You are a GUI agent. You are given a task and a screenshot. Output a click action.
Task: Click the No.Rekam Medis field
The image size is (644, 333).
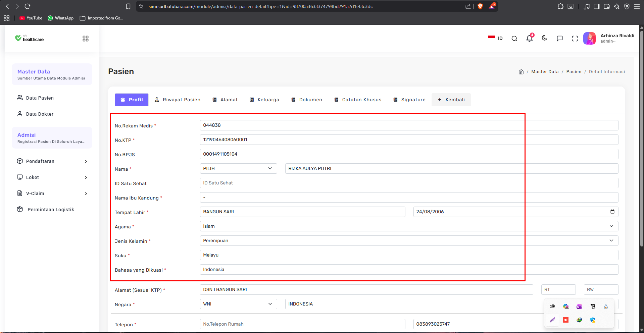(409, 125)
